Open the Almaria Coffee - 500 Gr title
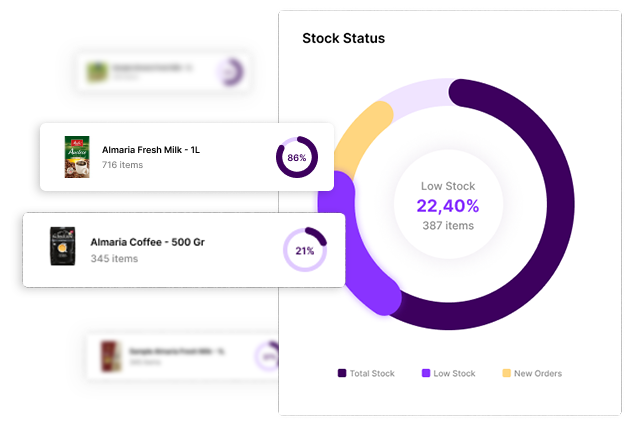 (x=148, y=243)
